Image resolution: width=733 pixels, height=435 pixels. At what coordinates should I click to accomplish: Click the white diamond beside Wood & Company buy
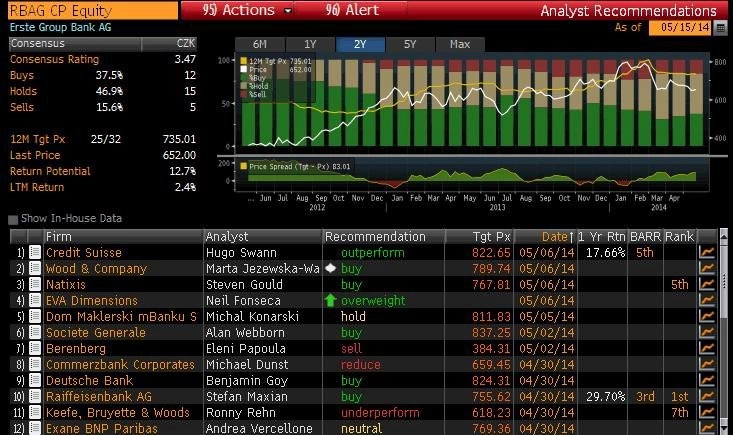[x=331, y=268]
